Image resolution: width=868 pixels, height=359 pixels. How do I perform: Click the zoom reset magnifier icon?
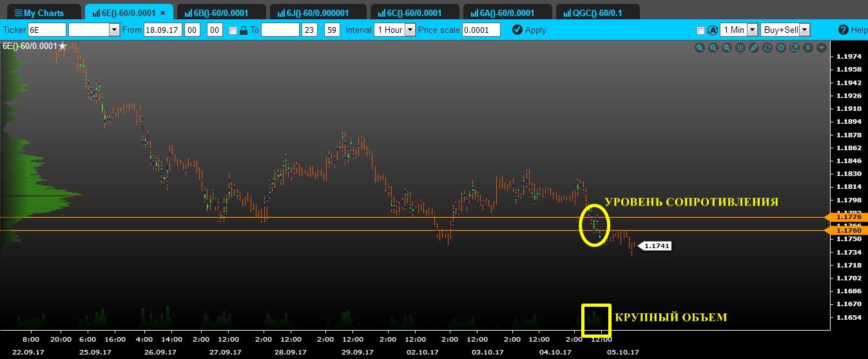[700, 48]
